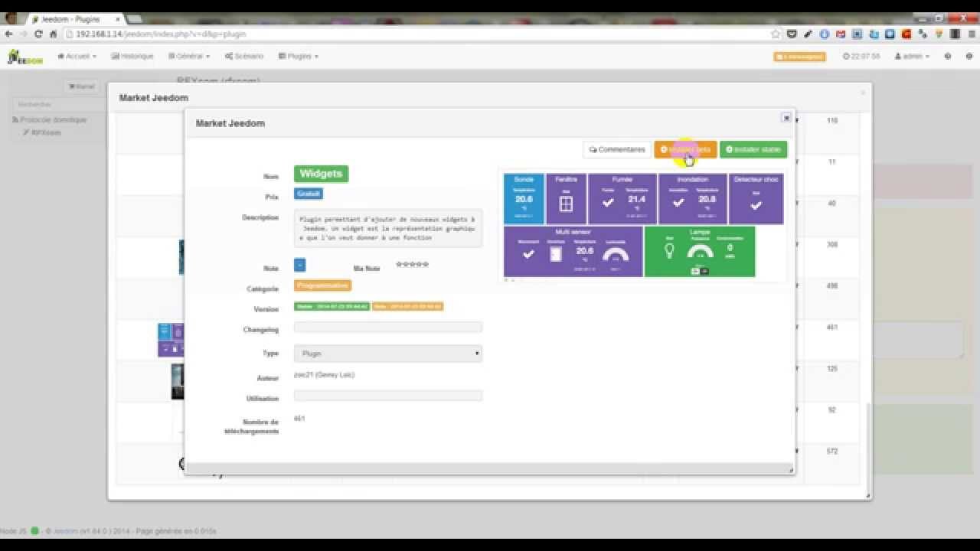Click the Fumée widget tile
Viewport: 980px width, 551px height.
(622, 199)
